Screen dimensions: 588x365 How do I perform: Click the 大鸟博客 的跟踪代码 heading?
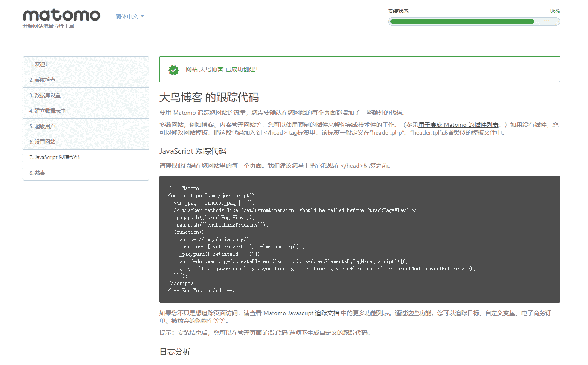click(209, 98)
